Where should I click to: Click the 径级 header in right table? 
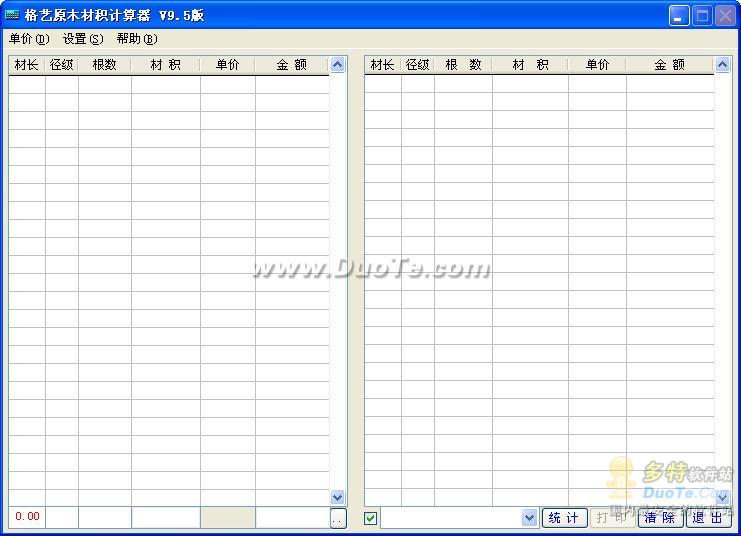click(x=418, y=65)
